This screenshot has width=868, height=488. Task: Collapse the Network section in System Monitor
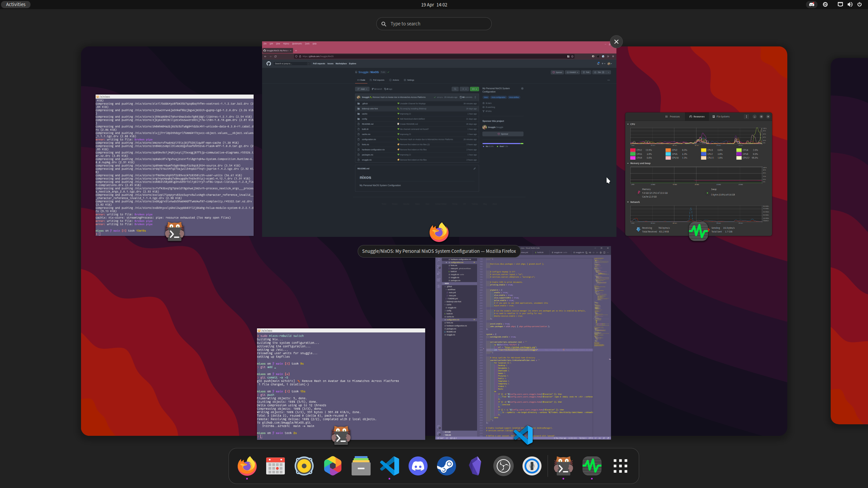628,202
